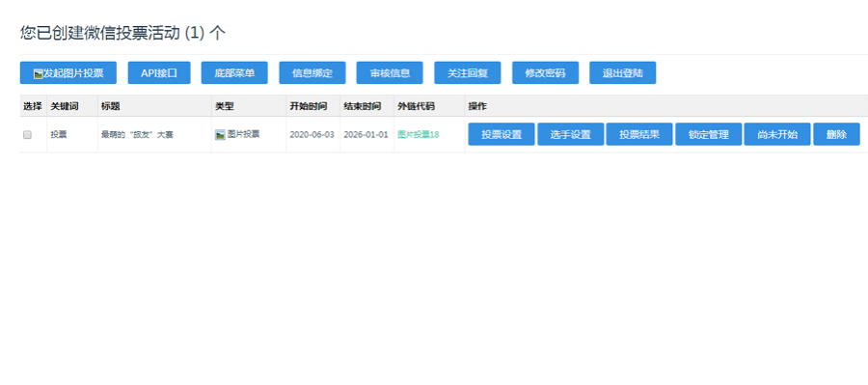The height and width of the screenshot is (385, 868).
Task: Open 底部菜单 settings
Action: (x=234, y=72)
